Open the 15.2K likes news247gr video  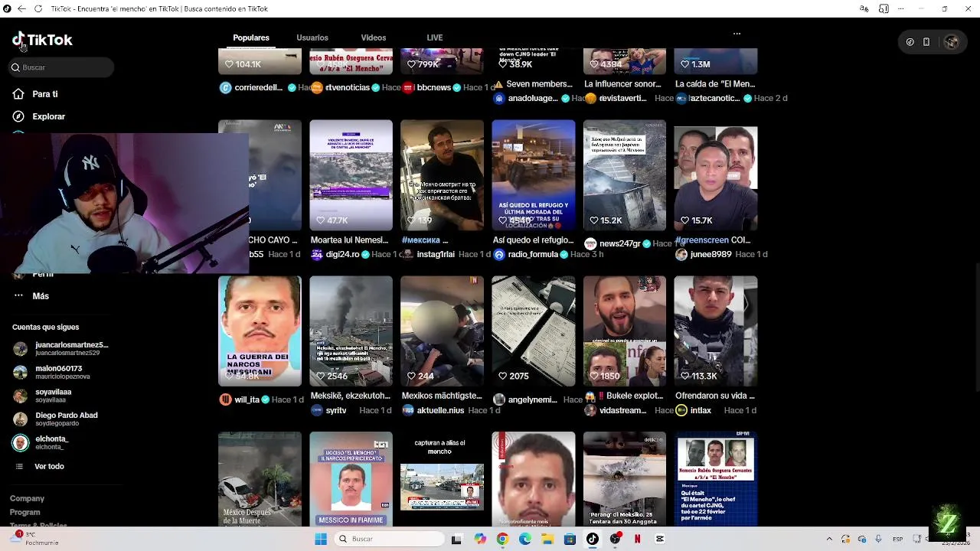pos(624,175)
